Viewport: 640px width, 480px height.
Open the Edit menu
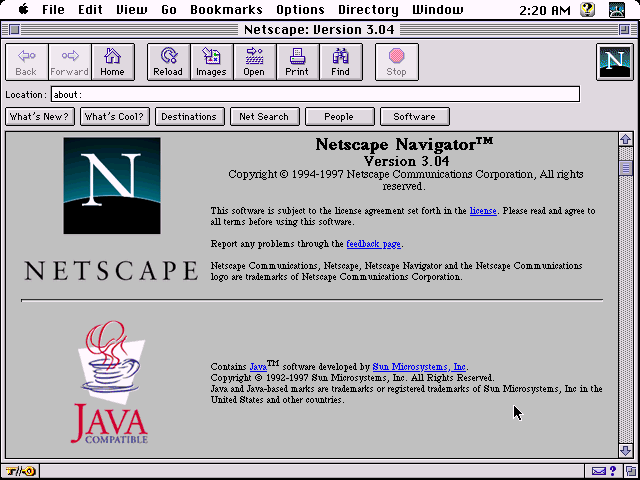click(x=90, y=10)
